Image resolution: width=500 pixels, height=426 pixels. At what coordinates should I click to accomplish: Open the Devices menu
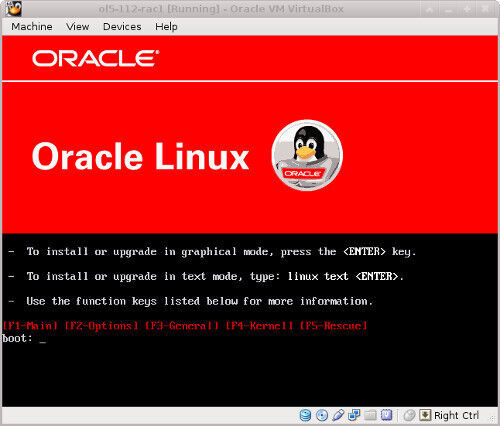[x=122, y=27]
